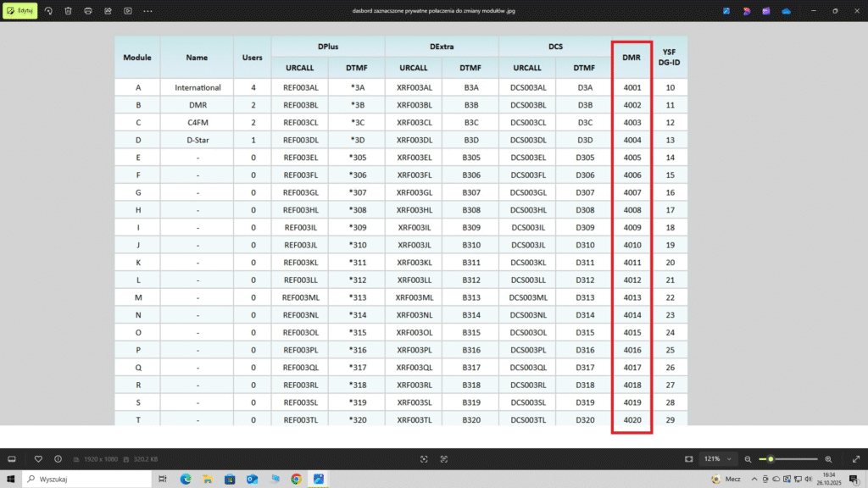This screenshot has width=868, height=488.
Task: Rotate the image with the rotate icon
Action: click(48, 11)
